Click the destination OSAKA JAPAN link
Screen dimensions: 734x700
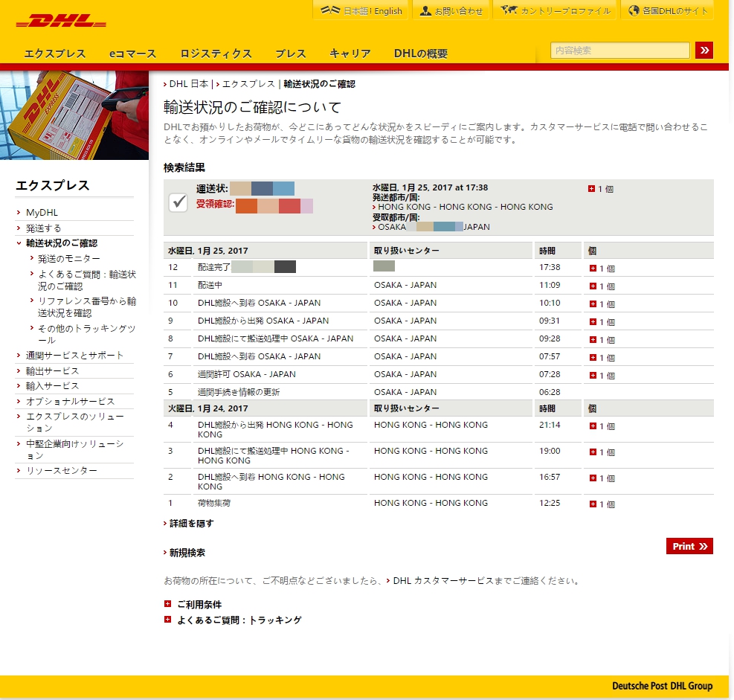tap(434, 227)
